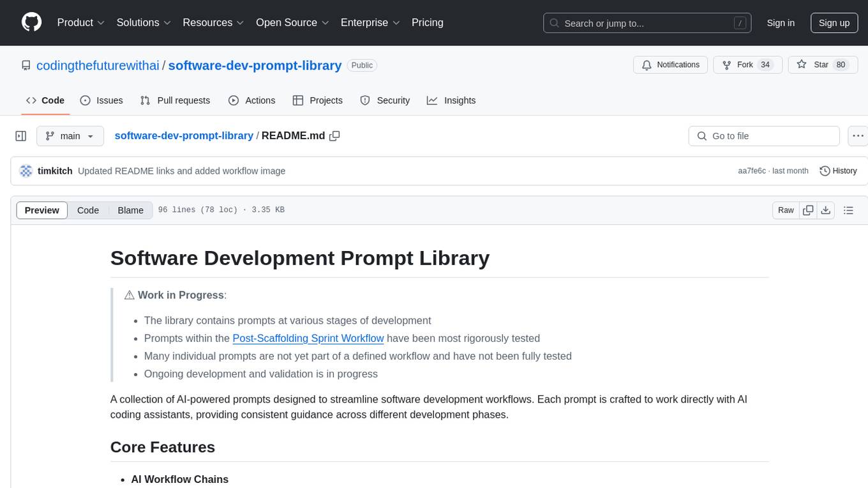Switch to the Code tab
Image resolution: width=868 pixels, height=488 pixels.
[45, 100]
